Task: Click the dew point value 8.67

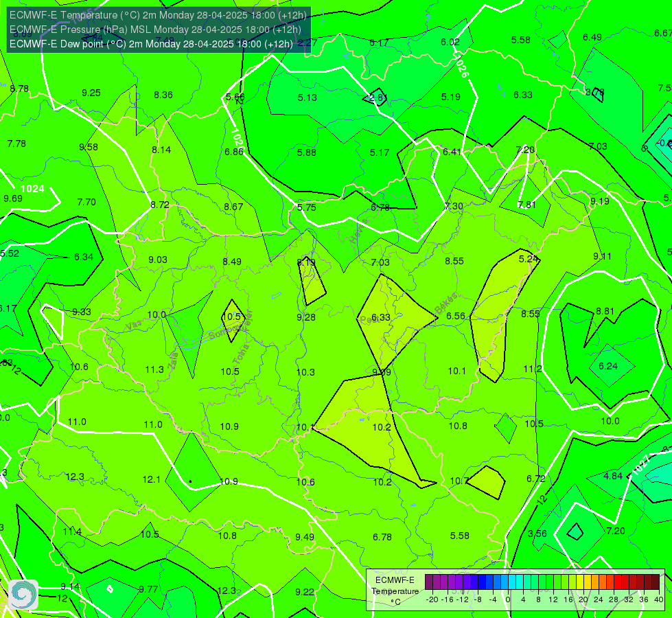Action: (233, 207)
